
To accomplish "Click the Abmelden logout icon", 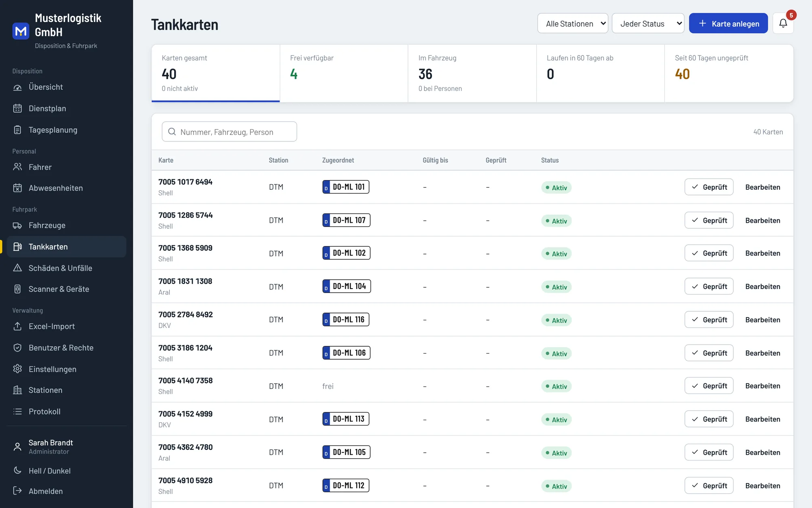I will click(x=17, y=491).
